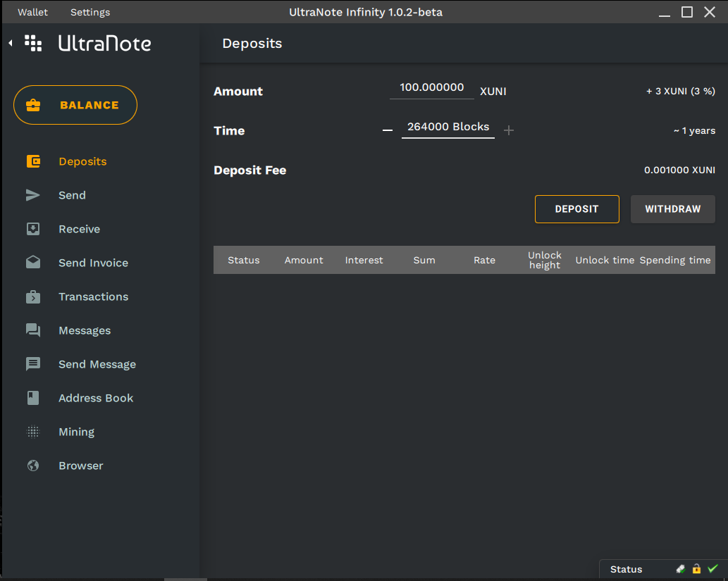Open Send via the paper plane icon
The width and height of the screenshot is (728, 581).
tap(33, 195)
